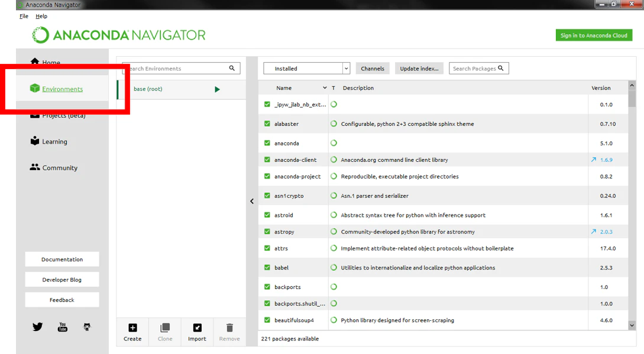The width and height of the screenshot is (644, 354).
Task: Open the Developer Blog button
Action: [x=62, y=280]
